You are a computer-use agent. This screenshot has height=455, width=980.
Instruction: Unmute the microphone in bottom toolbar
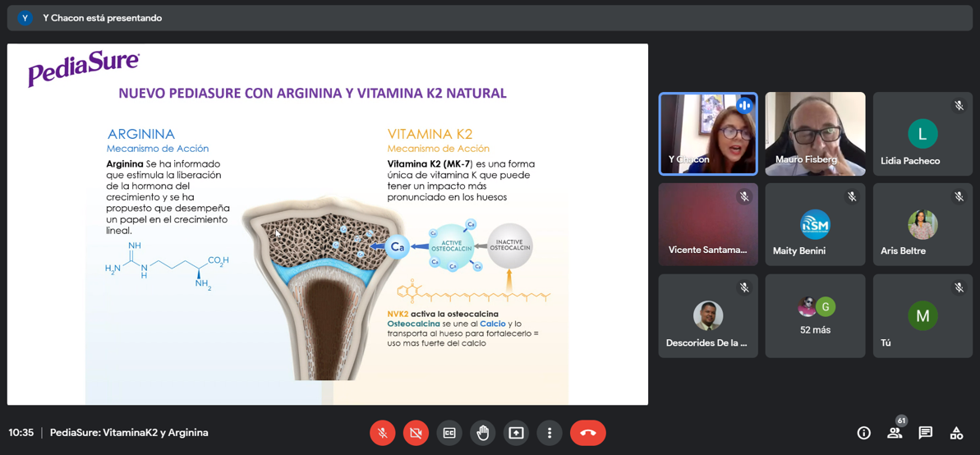pos(383,433)
